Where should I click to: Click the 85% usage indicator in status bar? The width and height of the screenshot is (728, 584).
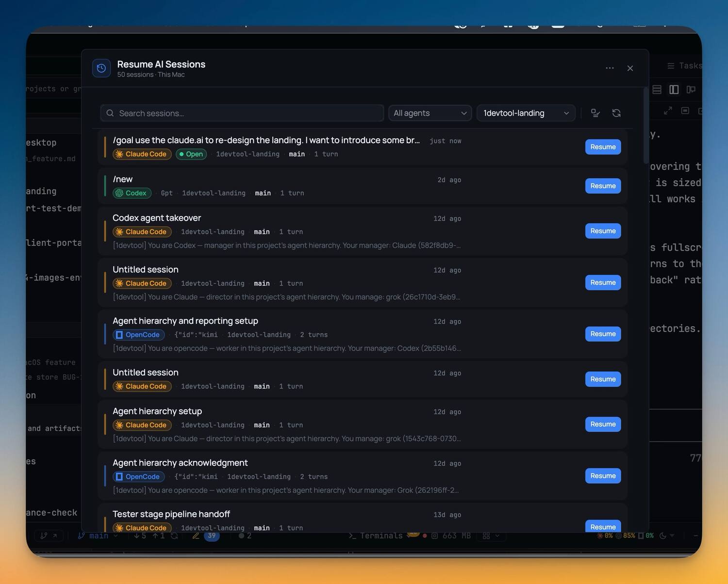coord(626,536)
